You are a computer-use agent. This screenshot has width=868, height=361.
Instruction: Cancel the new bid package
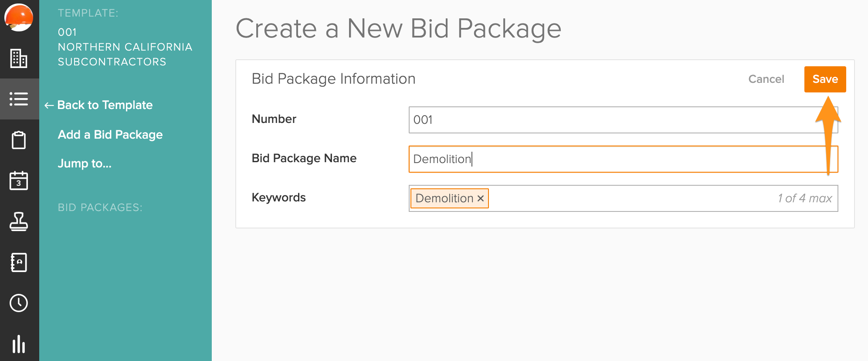[766, 79]
